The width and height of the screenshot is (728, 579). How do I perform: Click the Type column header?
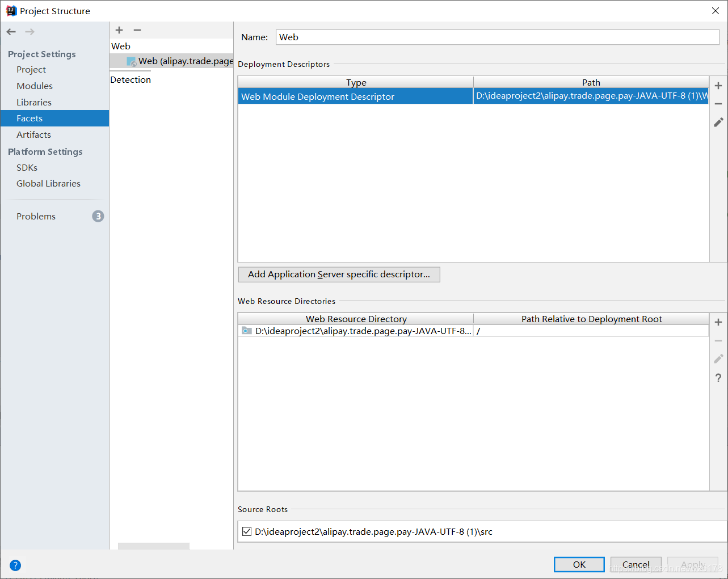click(x=356, y=82)
